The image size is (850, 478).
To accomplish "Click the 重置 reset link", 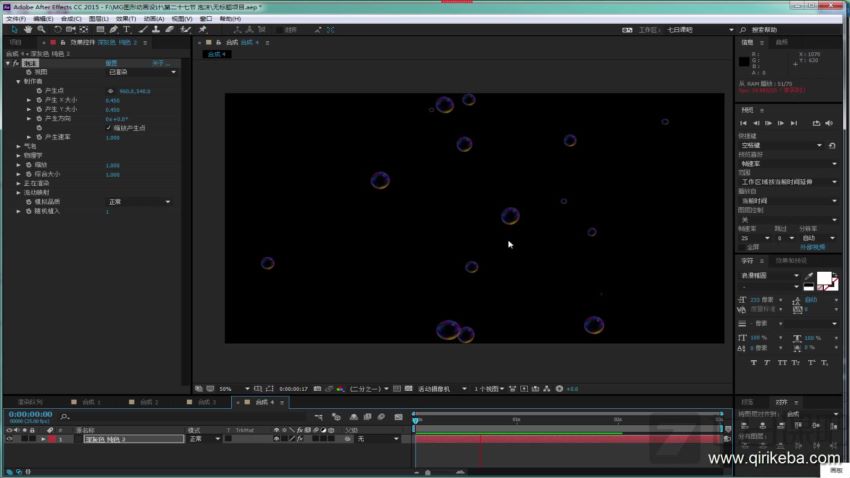I will click(111, 63).
